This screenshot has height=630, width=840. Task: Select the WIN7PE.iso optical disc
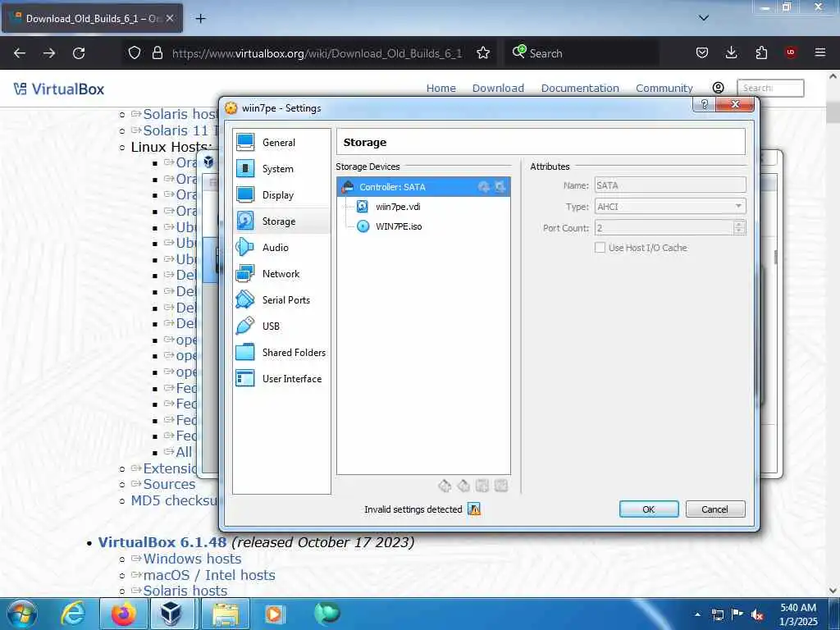pos(399,226)
